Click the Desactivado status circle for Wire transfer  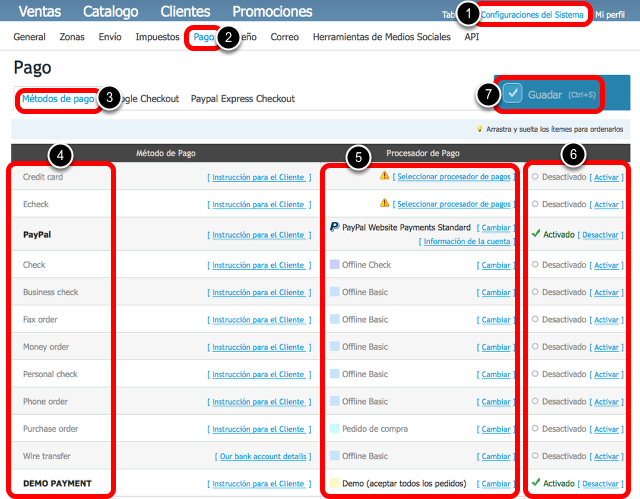point(536,456)
